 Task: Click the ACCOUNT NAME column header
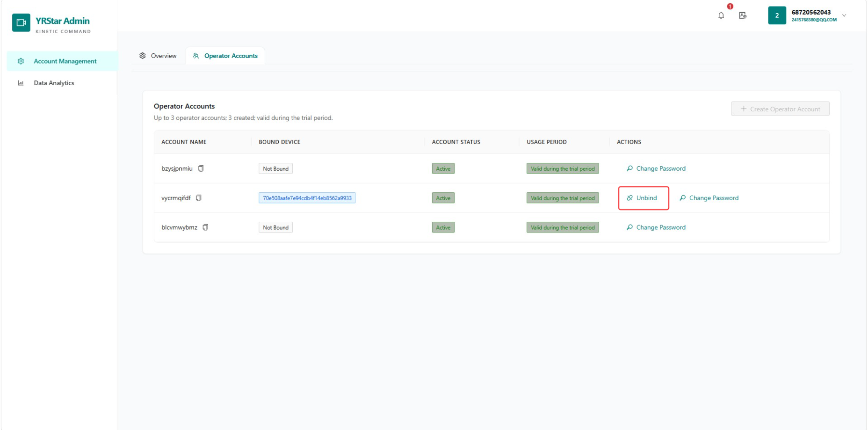pos(184,142)
